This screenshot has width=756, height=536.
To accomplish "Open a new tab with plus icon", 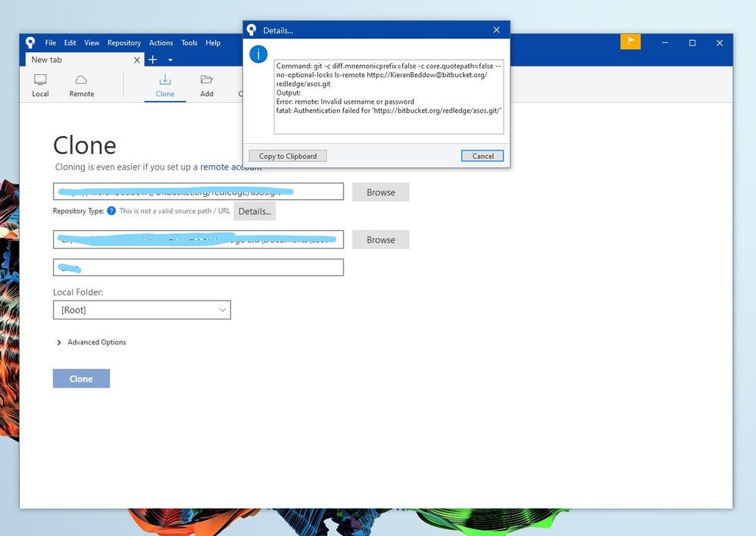I will (x=153, y=60).
